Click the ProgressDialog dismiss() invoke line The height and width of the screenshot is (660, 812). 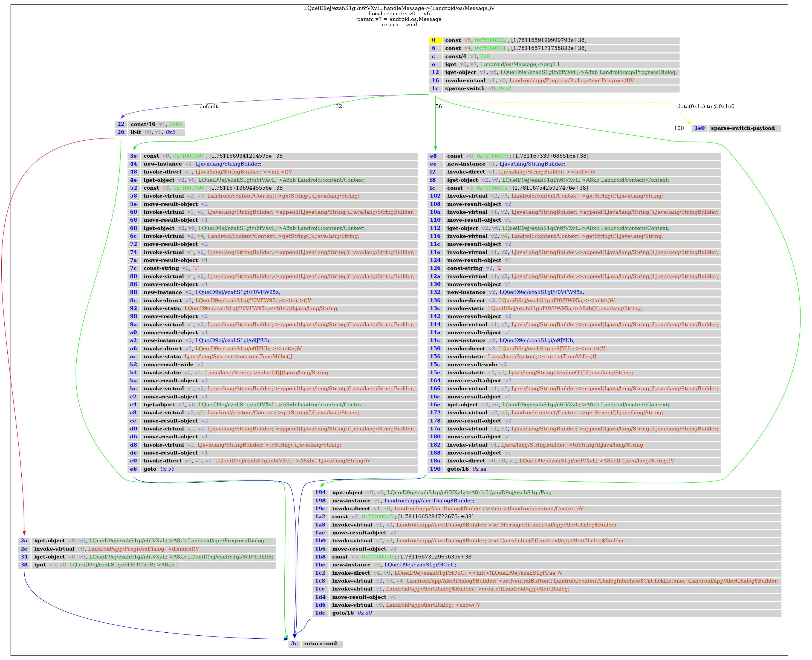[x=116, y=549]
